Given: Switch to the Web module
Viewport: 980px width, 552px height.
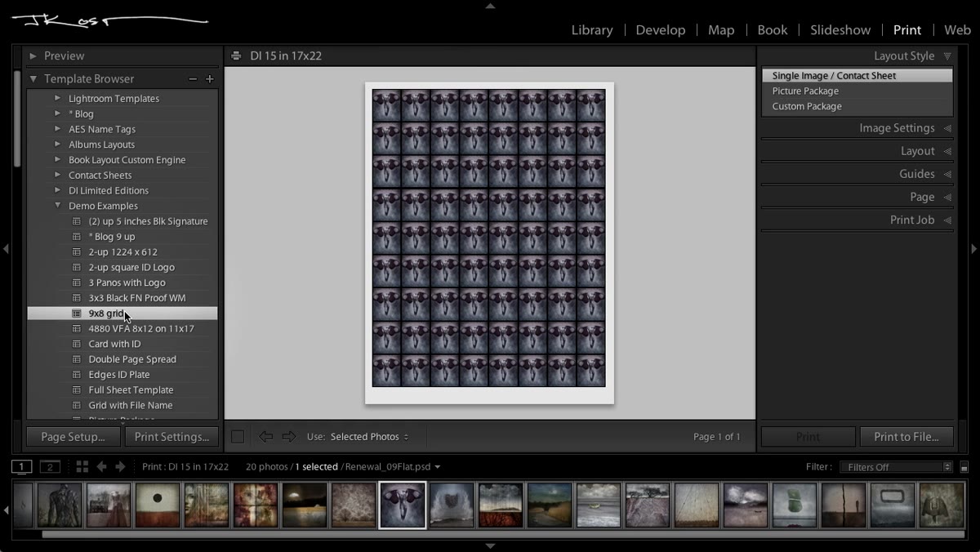Looking at the screenshot, I should 957,29.
